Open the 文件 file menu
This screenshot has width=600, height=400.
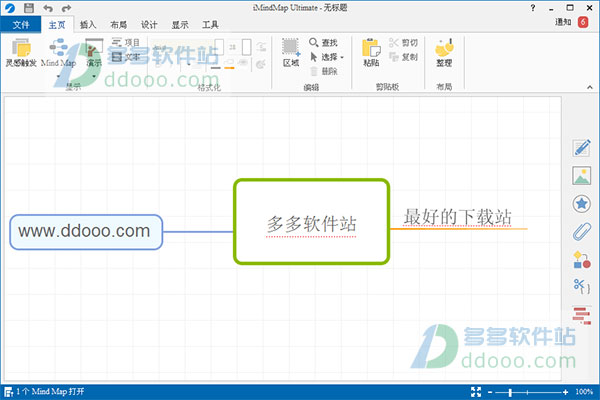tap(21, 25)
